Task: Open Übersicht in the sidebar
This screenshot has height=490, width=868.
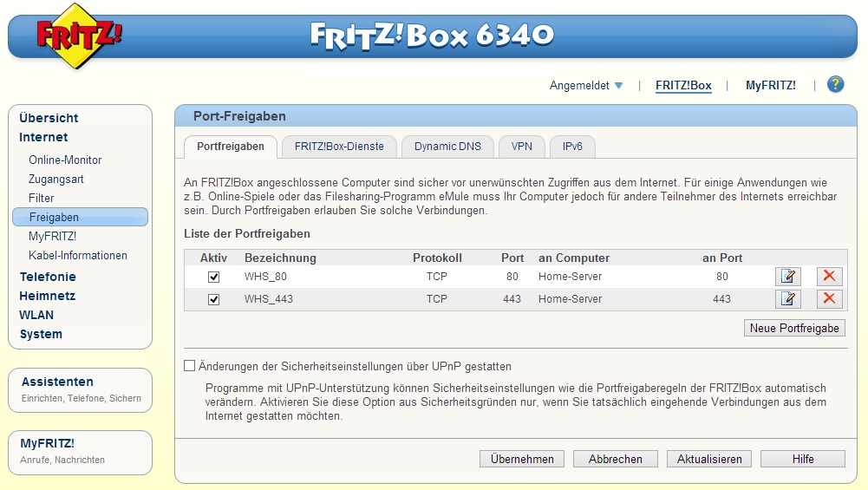Action: coord(49,118)
